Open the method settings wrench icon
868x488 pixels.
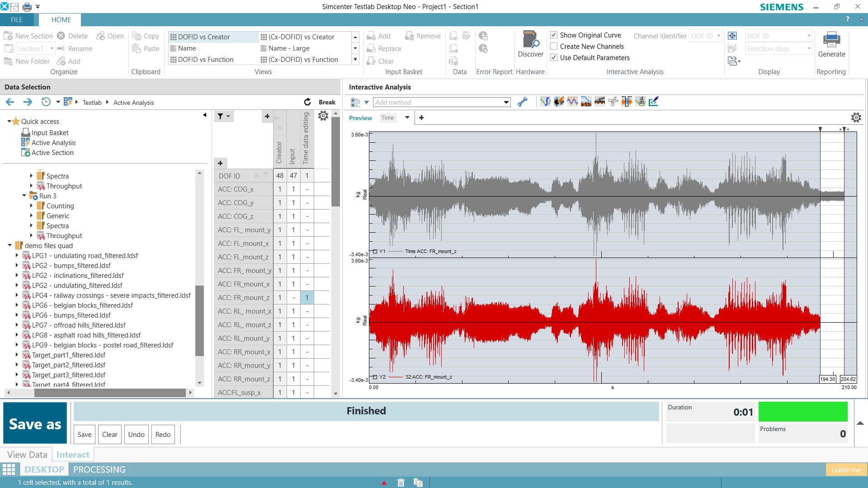coord(522,102)
